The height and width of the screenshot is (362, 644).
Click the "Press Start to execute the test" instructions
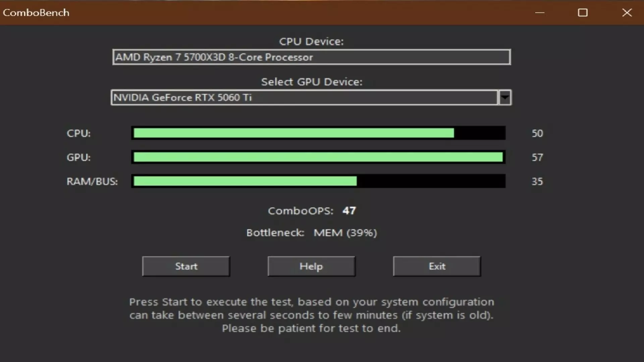(x=312, y=315)
